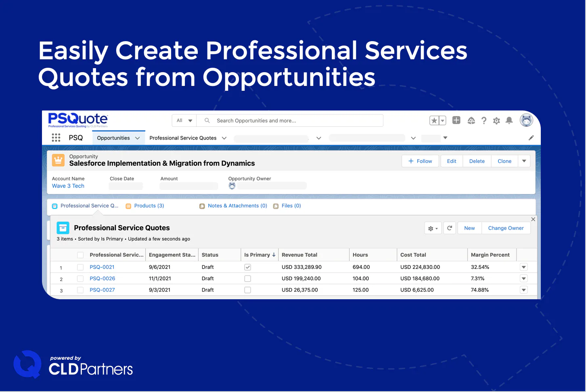Open the App Launcher grid icon
The height and width of the screenshot is (392, 586).
pos(56,138)
